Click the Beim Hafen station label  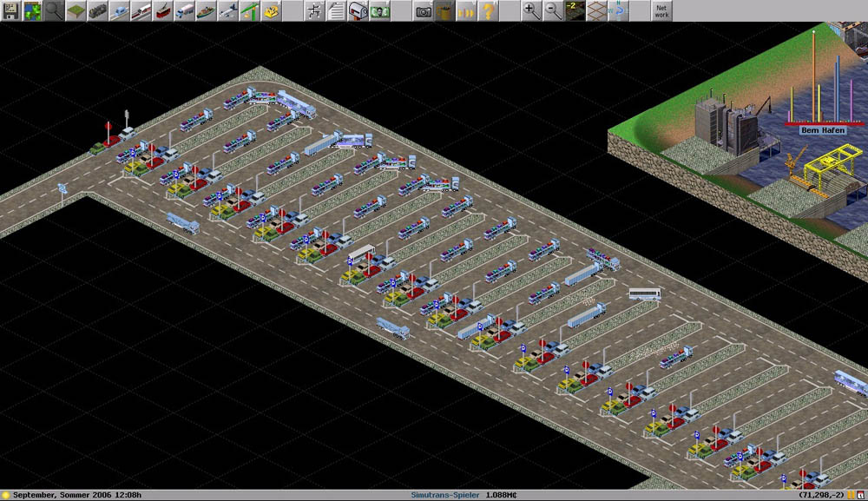[x=817, y=129]
